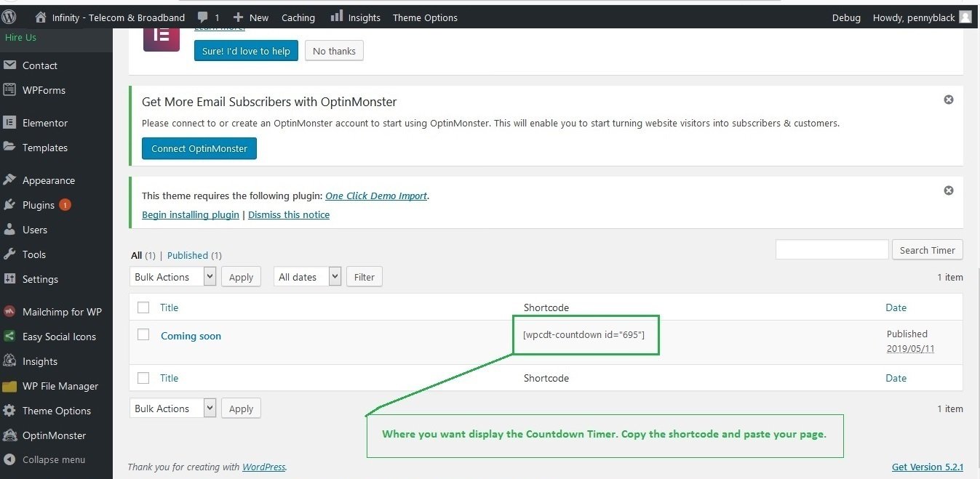The image size is (980, 479).
Task: Click the bottom Apply button
Action: [x=241, y=408]
